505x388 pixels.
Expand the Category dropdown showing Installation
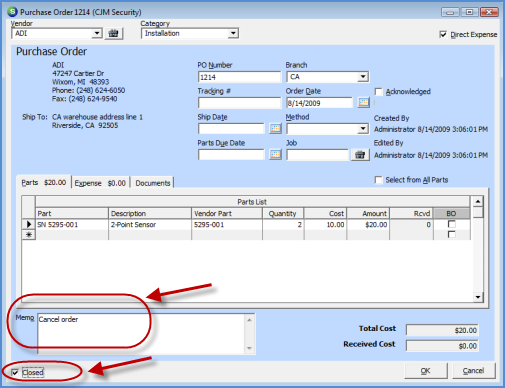pyautogui.click(x=233, y=33)
